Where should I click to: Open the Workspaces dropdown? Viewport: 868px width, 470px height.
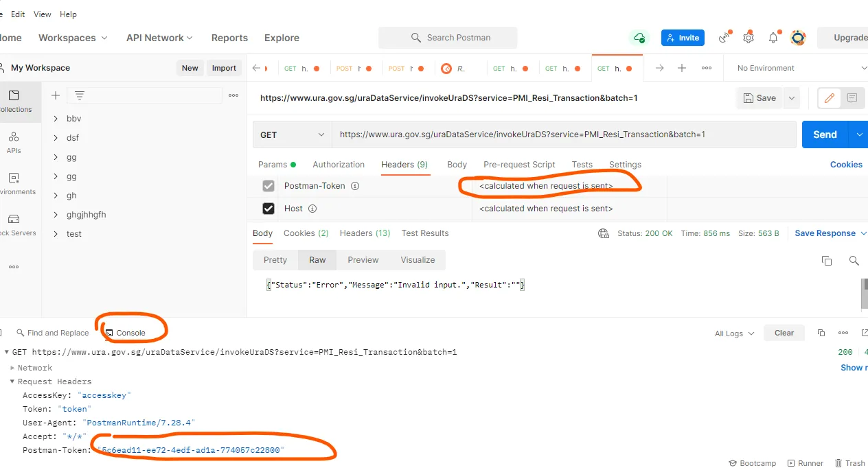click(x=73, y=38)
